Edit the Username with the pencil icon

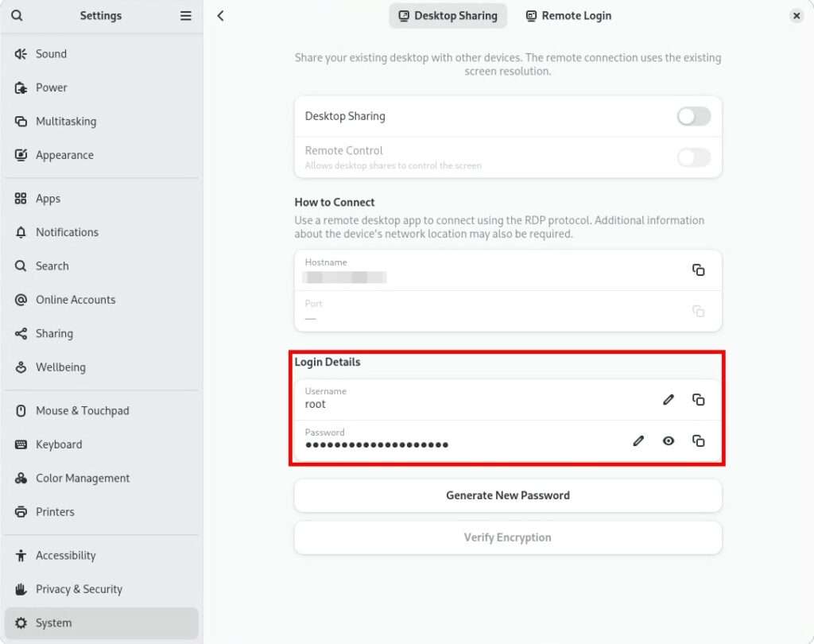click(x=668, y=399)
